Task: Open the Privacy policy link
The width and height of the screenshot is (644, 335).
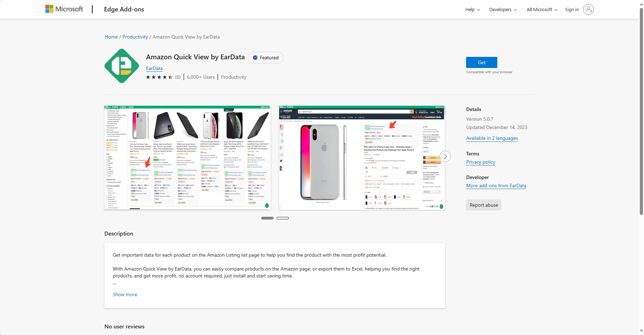Action: click(481, 162)
